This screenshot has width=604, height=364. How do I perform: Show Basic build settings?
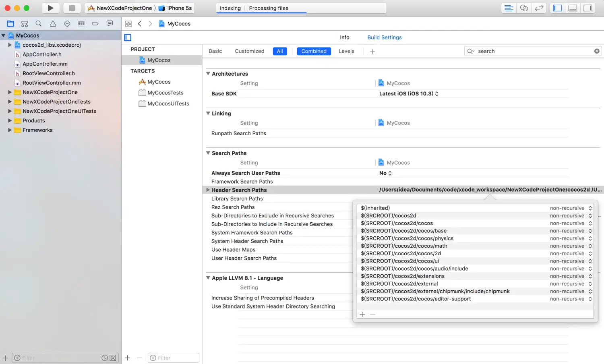point(215,51)
